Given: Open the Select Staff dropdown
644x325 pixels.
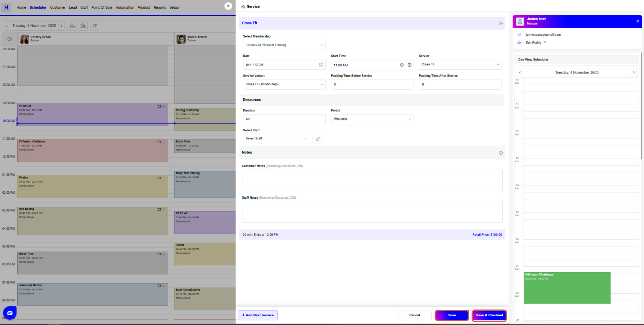Looking at the screenshot, I should coord(276,139).
